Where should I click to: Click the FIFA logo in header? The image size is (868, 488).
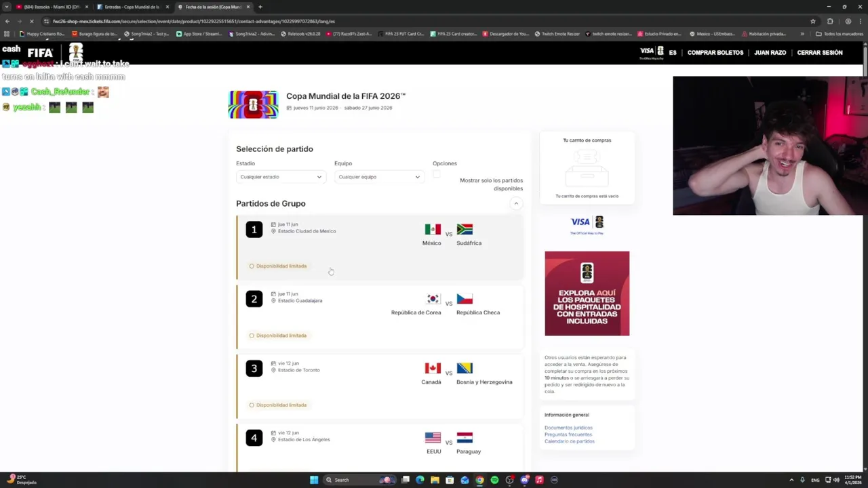coord(40,53)
